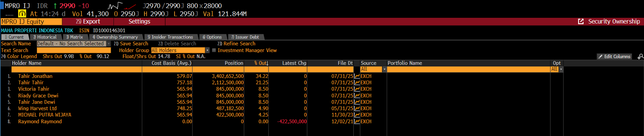Sort by the % Out column header

point(261,63)
